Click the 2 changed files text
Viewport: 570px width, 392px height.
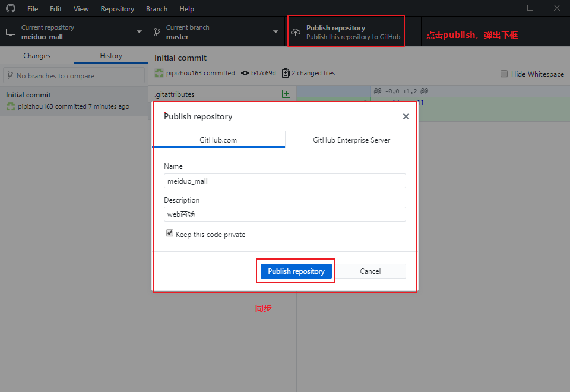(x=313, y=73)
